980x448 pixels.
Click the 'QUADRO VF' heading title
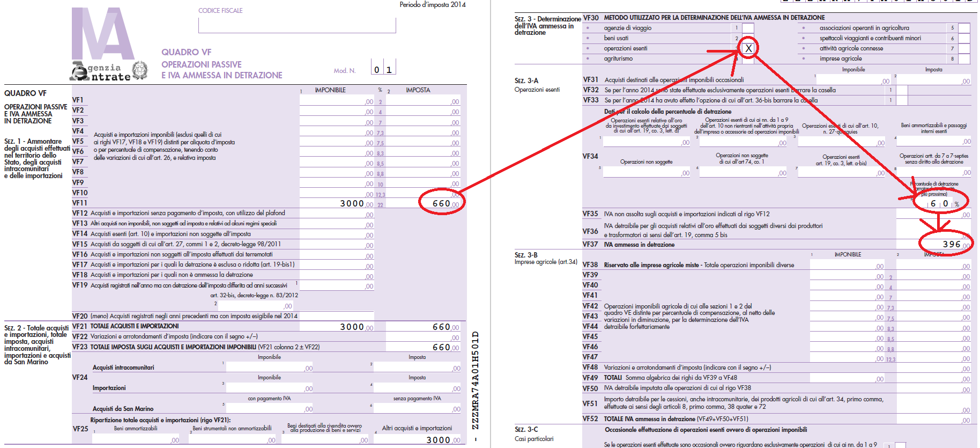(187, 52)
